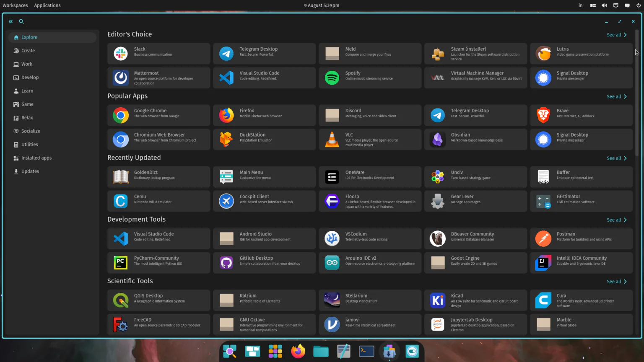Image resolution: width=644 pixels, height=362 pixels.
Task: Expand Popular Apps with See all
Action: tap(617, 96)
